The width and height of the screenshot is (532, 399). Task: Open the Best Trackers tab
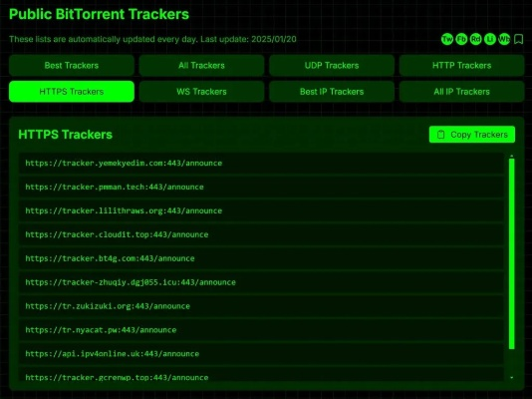coord(72,65)
